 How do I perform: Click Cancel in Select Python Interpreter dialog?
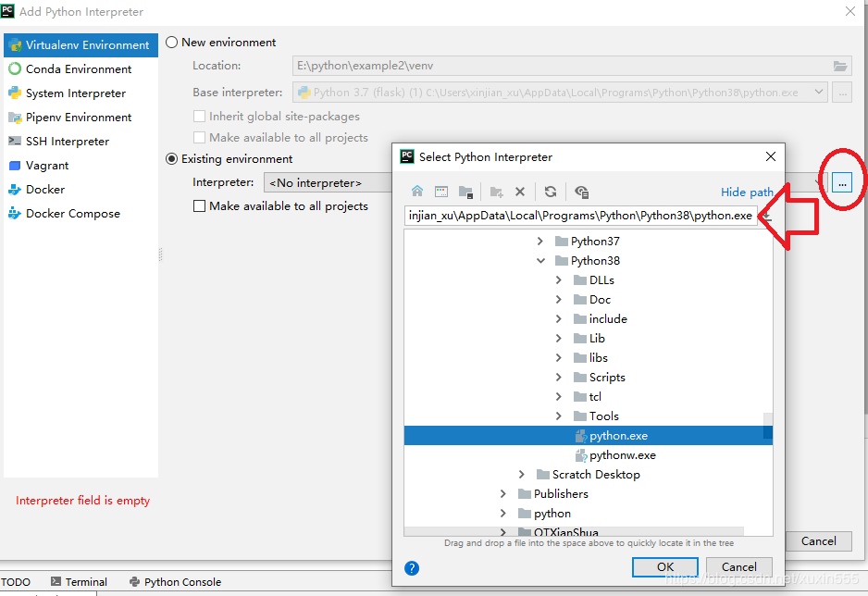[x=739, y=566]
